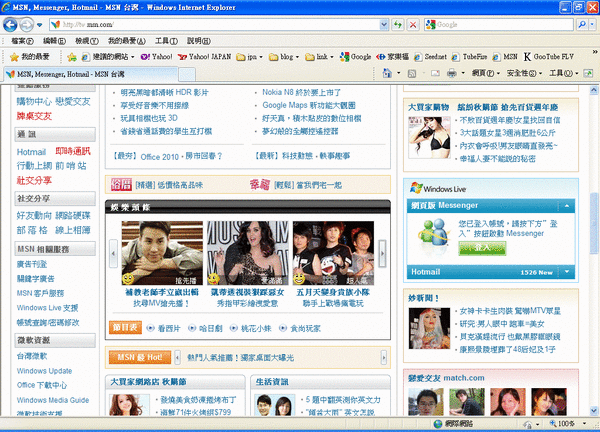Screen dimensions: 600x432
Task: Open the Yahoo! JAPAN bookmark
Action: pos(204,57)
